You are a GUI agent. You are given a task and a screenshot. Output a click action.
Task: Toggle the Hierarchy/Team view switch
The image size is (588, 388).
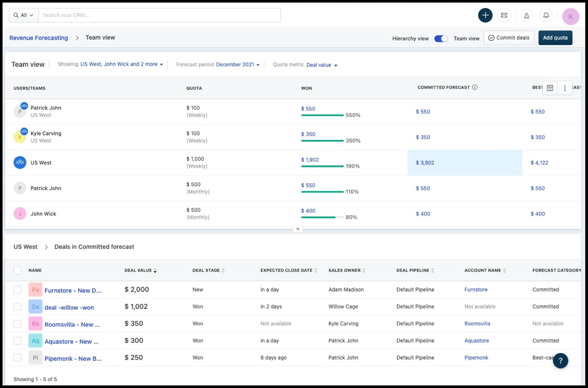(x=441, y=39)
